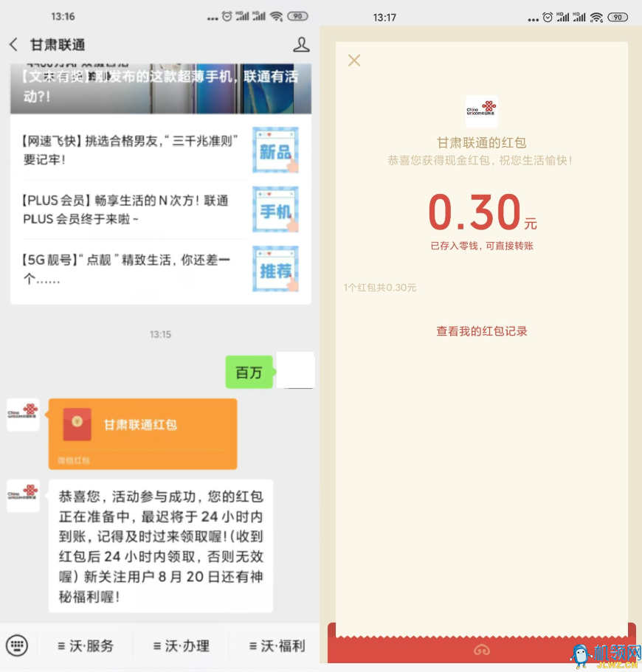Viewport: 642px width, 672px height.
Task: Tap the back arrow beside 甘肃联通
Action: 14,44
